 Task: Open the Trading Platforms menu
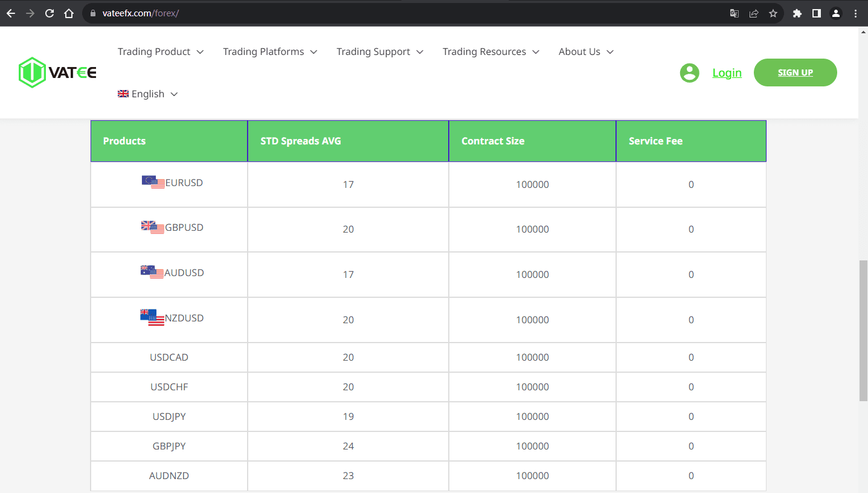tap(270, 52)
